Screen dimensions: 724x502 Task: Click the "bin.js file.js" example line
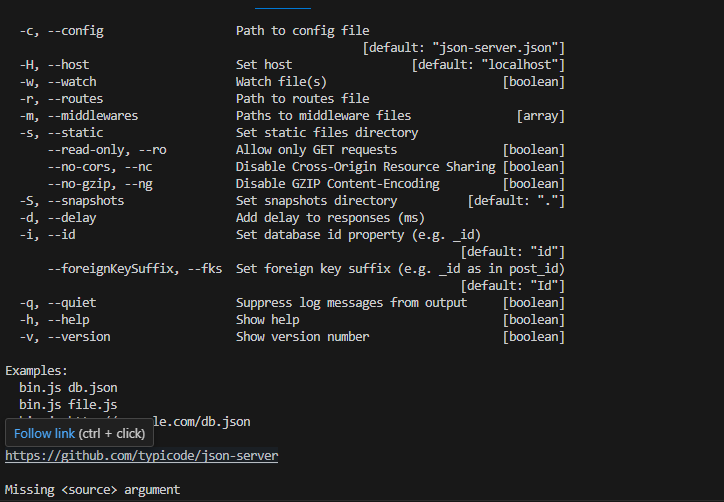(68, 405)
